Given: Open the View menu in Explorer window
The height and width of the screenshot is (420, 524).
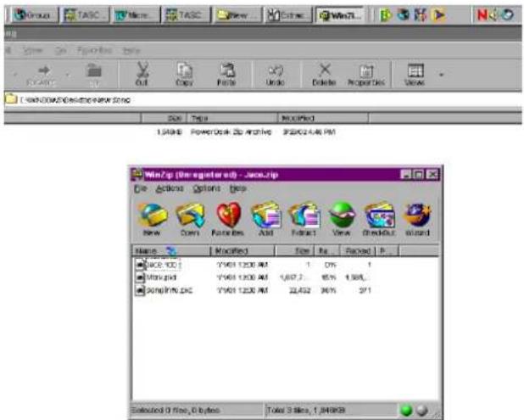Looking at the screenshot, I should (32, 51).
